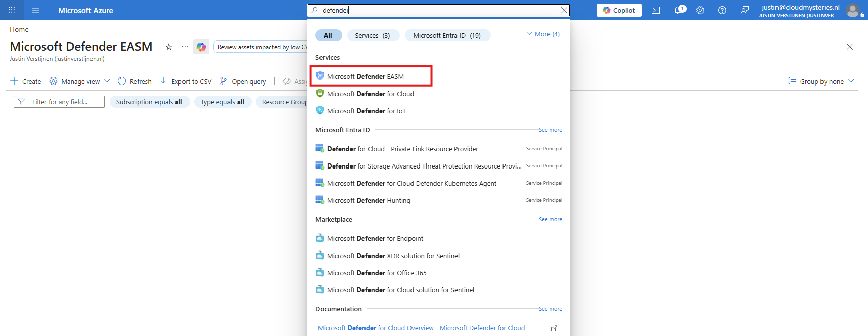This screenshot has width=868, height=336.
Task: Open the Manage view dropdown
Action: coord(80,81)
